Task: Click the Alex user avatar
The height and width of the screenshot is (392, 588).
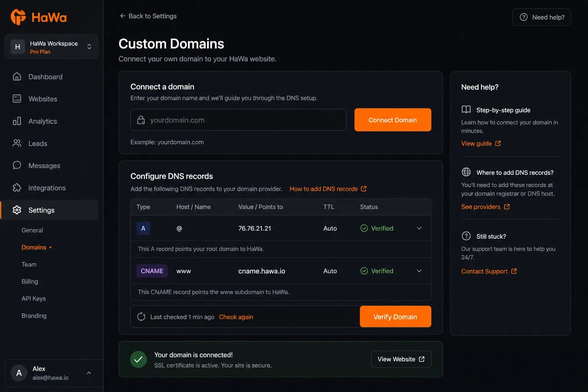Action: (19, 373)
